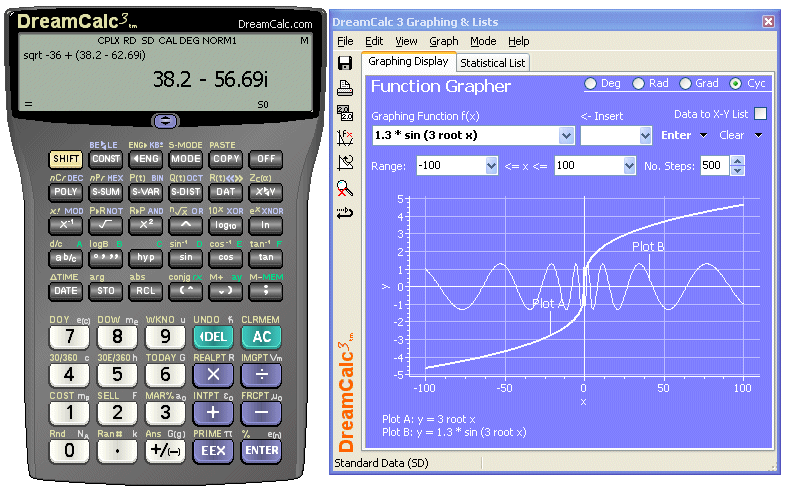
Task: Open the Graph menu
Action: pyautogui.click(x=444, y=42)
